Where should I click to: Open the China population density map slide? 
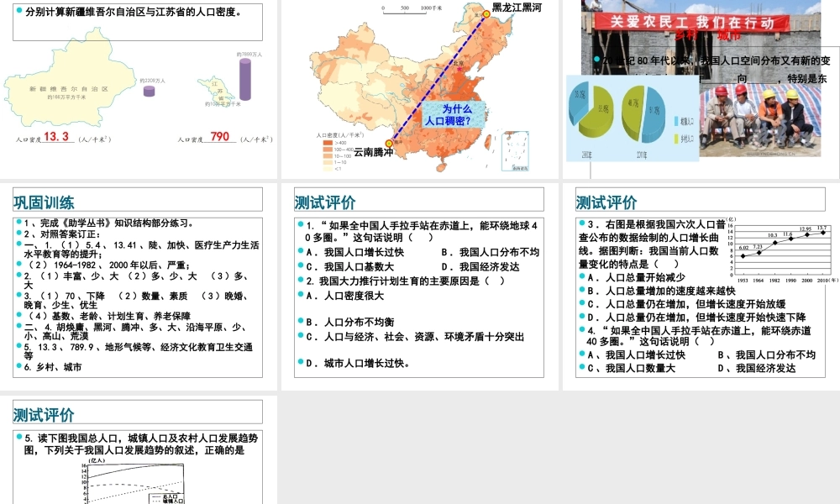419,88
